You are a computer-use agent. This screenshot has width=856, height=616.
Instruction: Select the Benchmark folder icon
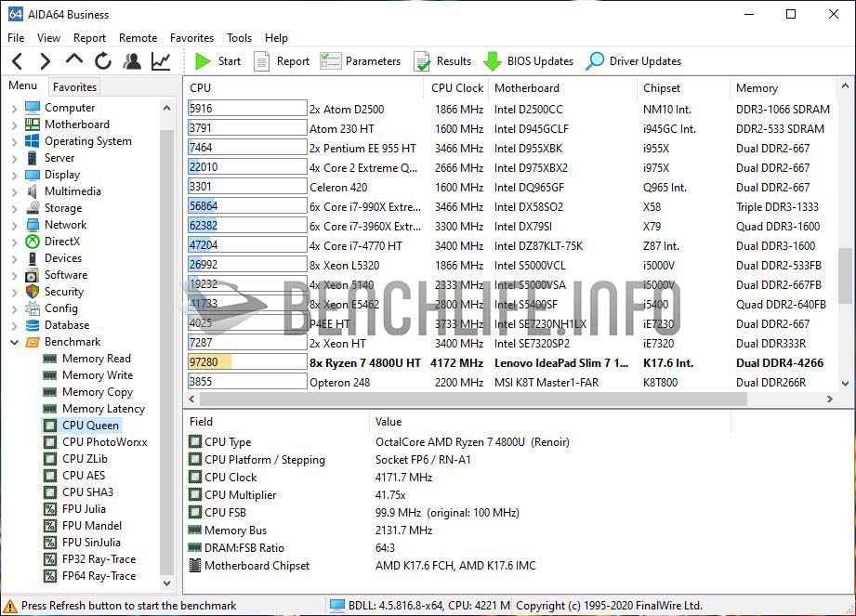tap(33, 342)
